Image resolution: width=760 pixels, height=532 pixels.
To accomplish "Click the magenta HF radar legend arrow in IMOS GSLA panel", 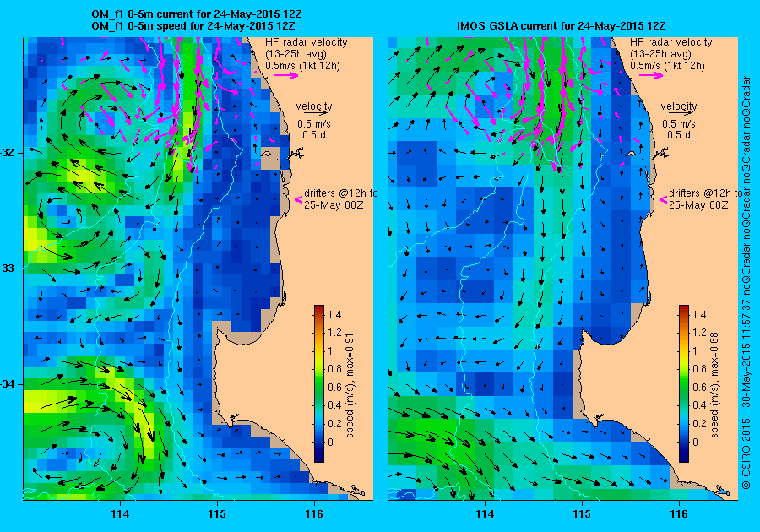I will (651, 75).
